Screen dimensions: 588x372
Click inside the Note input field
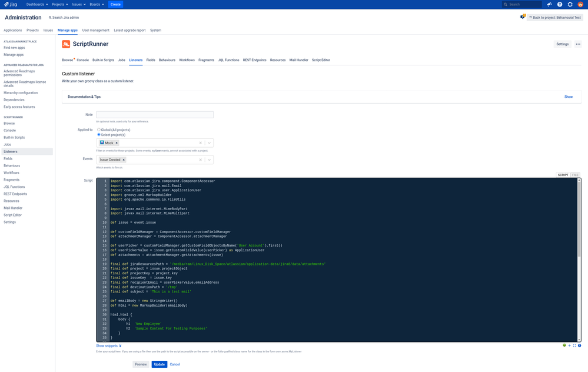coord(155,114)
